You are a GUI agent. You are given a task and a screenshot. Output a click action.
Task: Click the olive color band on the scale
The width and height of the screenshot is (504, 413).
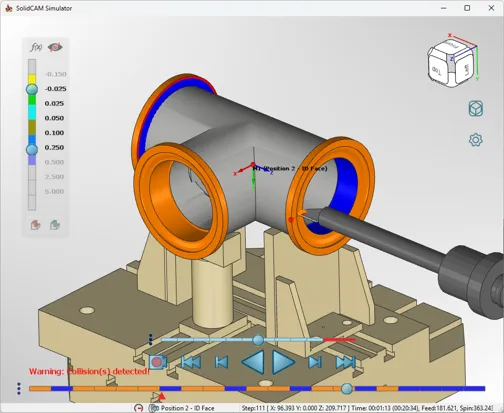coord(32,127)
